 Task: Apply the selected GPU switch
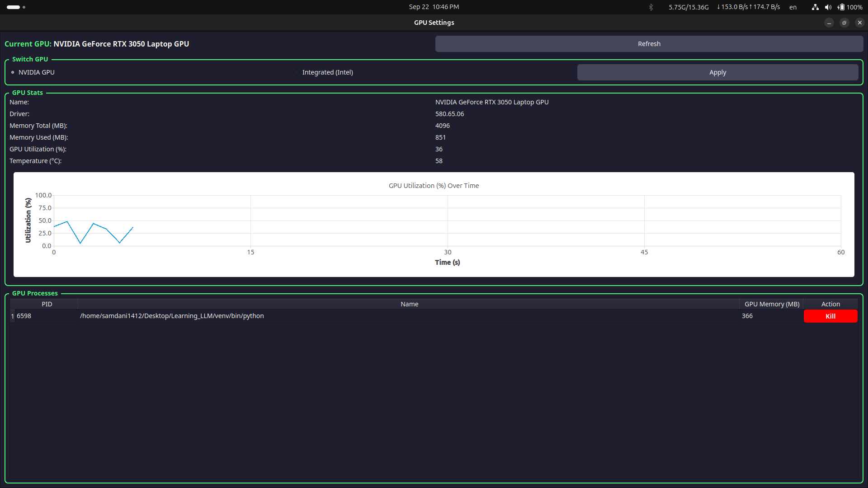(x=717, y=72)
